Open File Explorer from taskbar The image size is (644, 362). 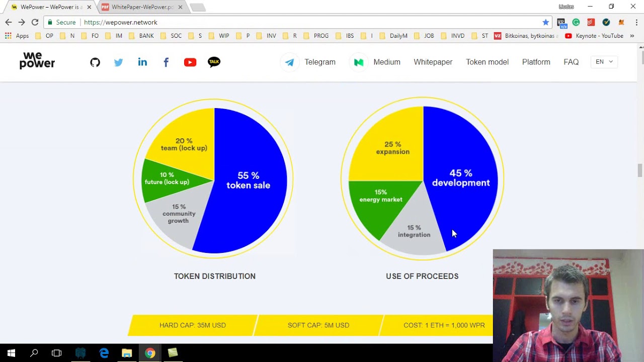click(127, 353)
